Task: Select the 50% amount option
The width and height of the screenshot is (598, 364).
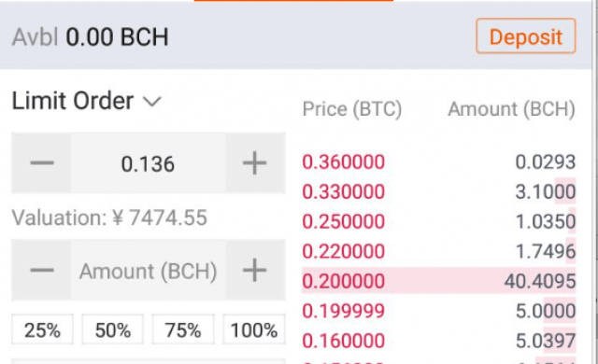Action: point(113,329)
